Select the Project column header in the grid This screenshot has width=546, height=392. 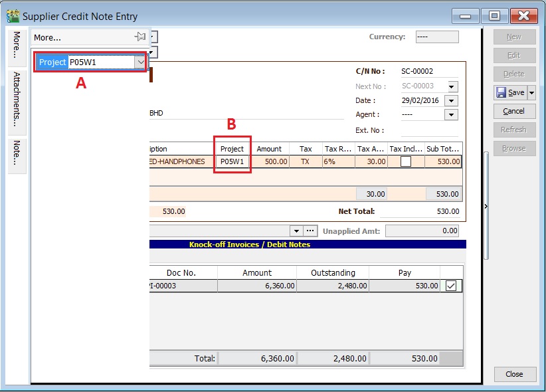[x=231, y=148]
